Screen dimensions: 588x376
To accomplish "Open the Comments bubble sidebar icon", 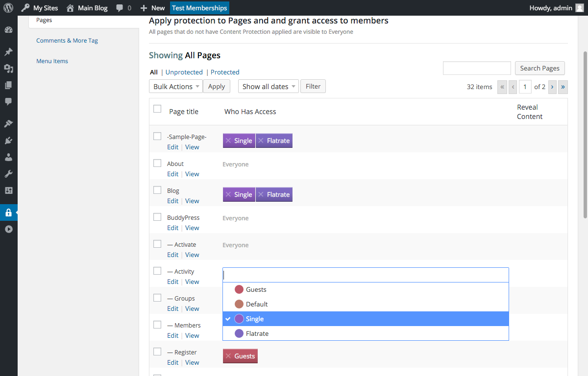I will (8, 102).
